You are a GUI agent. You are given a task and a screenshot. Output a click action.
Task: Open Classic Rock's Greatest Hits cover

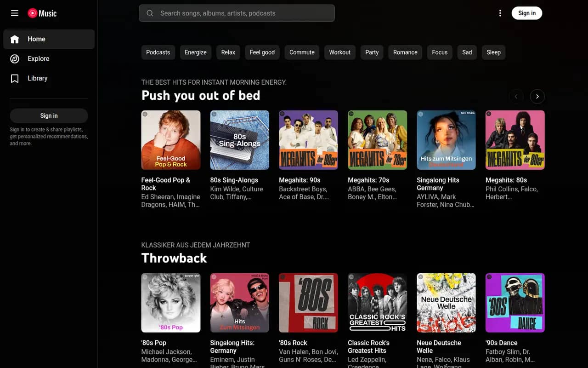pos(378,303)
